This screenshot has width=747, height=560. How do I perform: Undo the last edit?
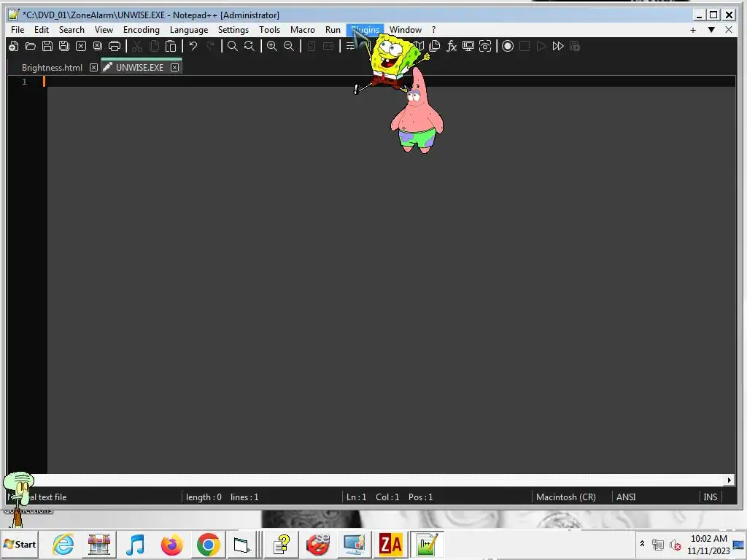(193, 46)
